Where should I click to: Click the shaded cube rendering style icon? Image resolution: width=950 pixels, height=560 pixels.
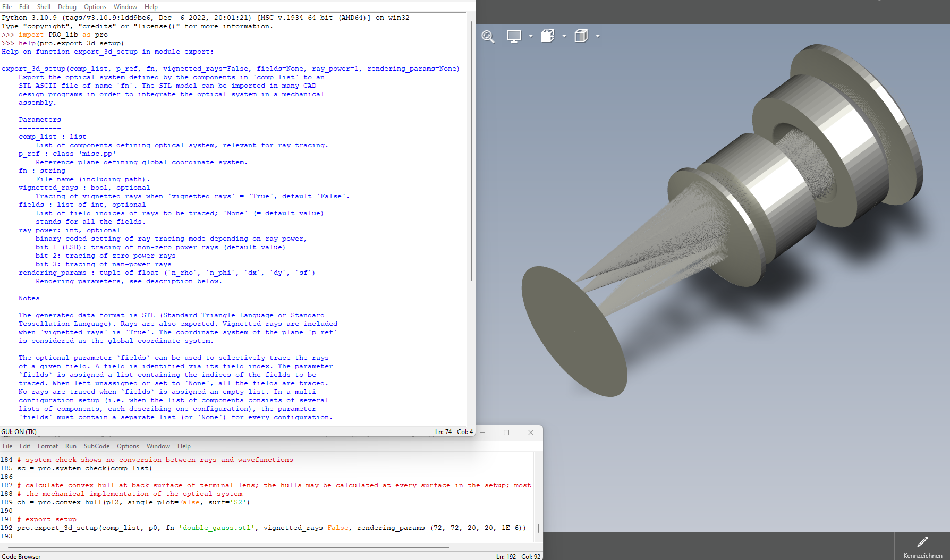[x=581, y=36]
